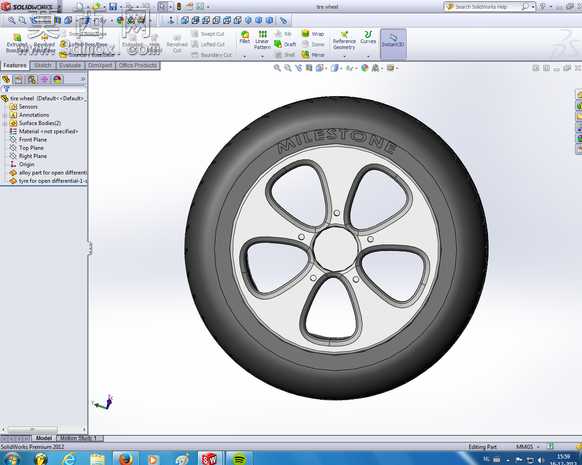The image size is (582, 465).
Task: Click Zoom to Fit in viewport toolbar
Action: 277,68
